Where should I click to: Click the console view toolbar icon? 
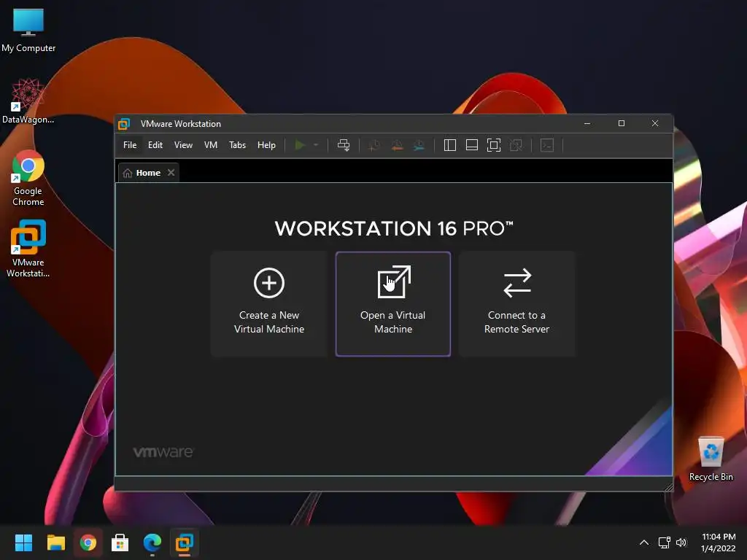pyautogui.click(x=547, y=145)
